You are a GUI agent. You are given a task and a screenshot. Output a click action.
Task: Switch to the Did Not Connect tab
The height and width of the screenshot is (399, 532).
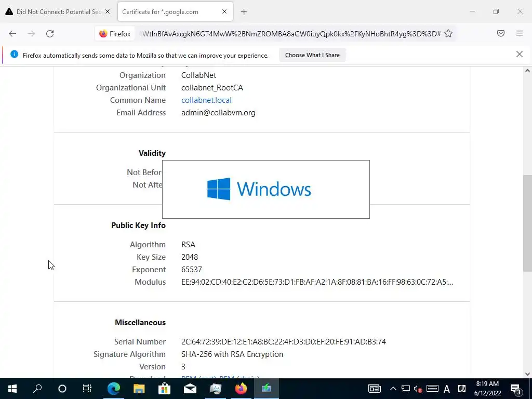pyautogui.click(x=58, y=12)
